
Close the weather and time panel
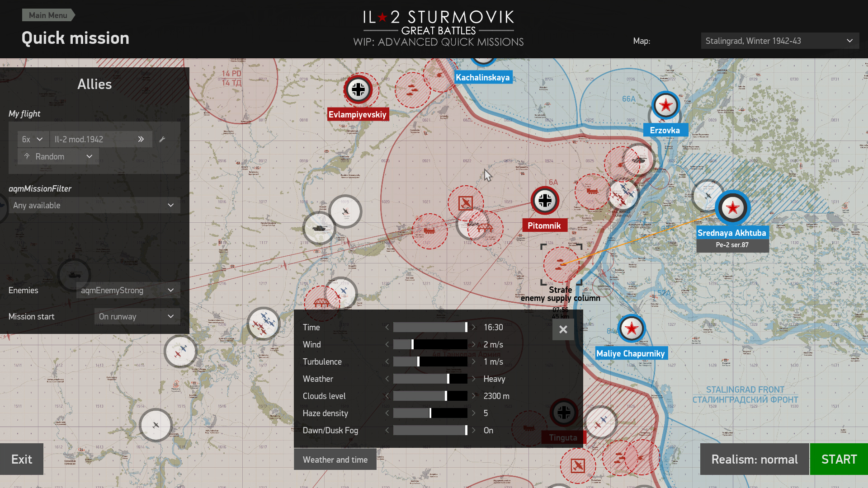point(563,329)
